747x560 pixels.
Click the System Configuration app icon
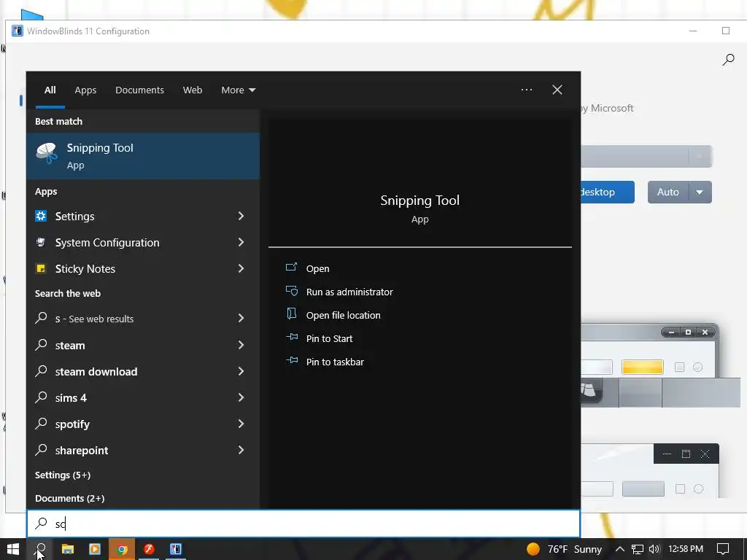(x=41, y=242)
